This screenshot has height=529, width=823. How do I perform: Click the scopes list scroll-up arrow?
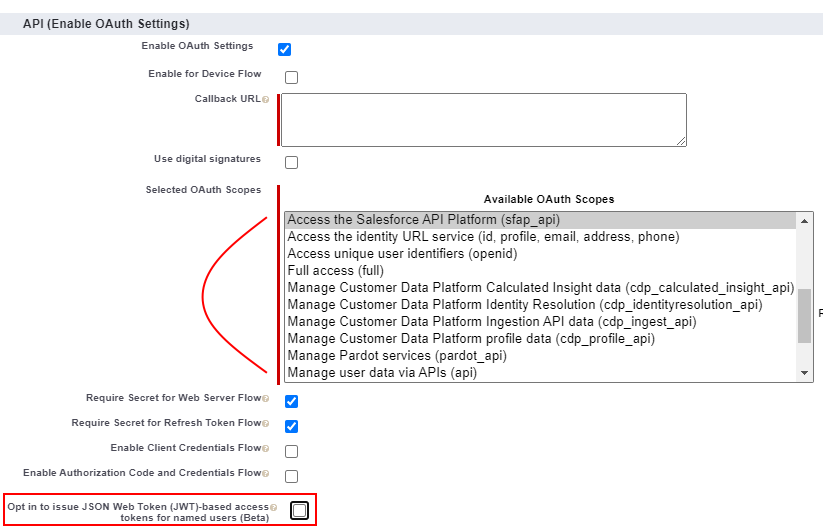tap(804, 221)
